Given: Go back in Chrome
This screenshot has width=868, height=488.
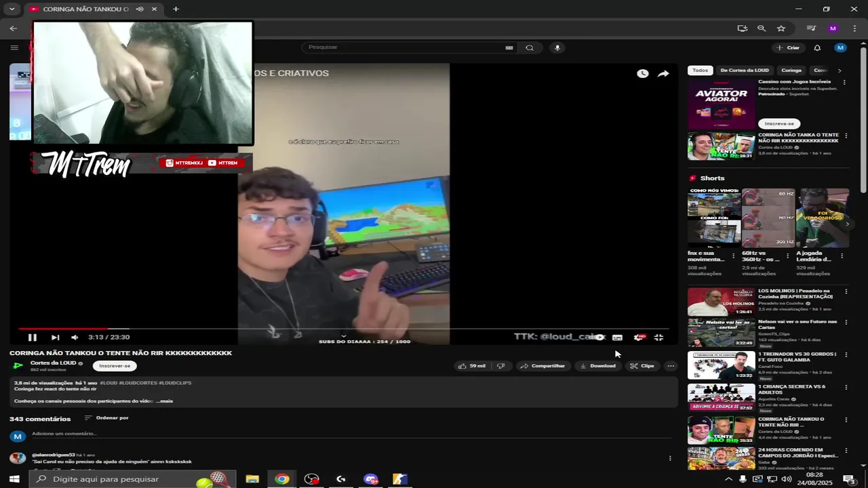Looking at the screenshot, I should coord(14,28).
